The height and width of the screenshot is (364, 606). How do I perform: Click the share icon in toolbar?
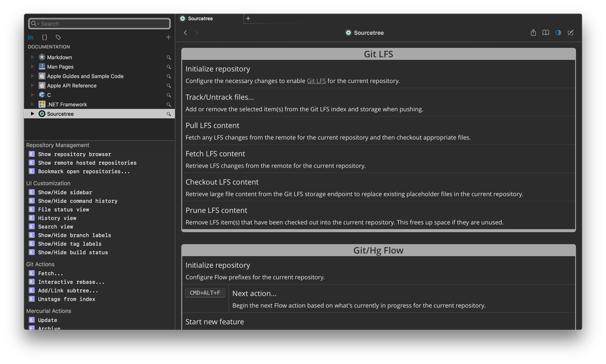pos(533,33)
